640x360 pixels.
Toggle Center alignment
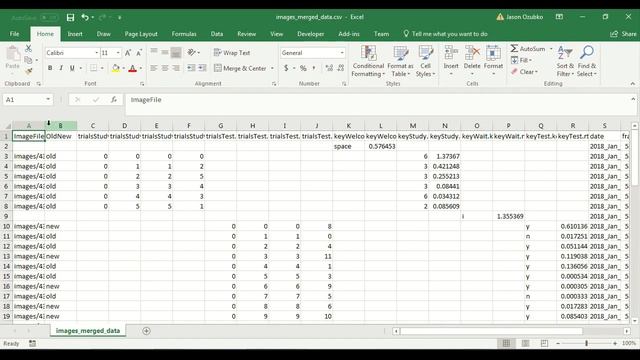point(164,68)
